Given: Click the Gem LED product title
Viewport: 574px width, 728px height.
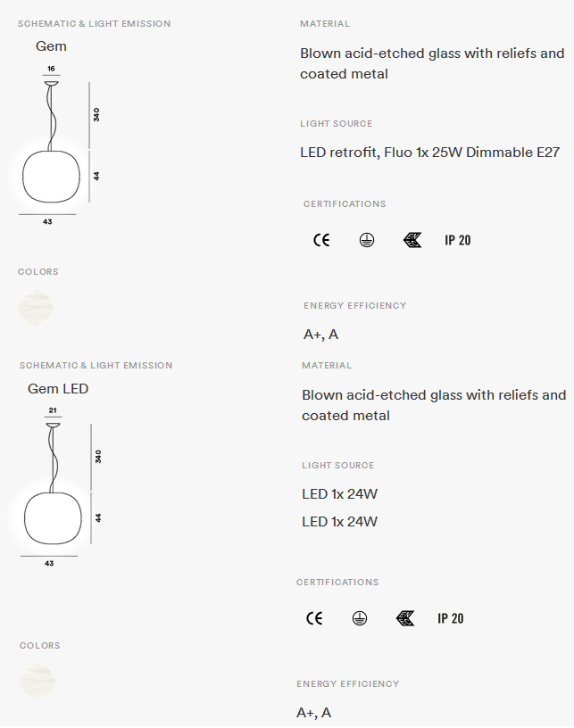Looking at the screenshot, I should pos(58,389).
